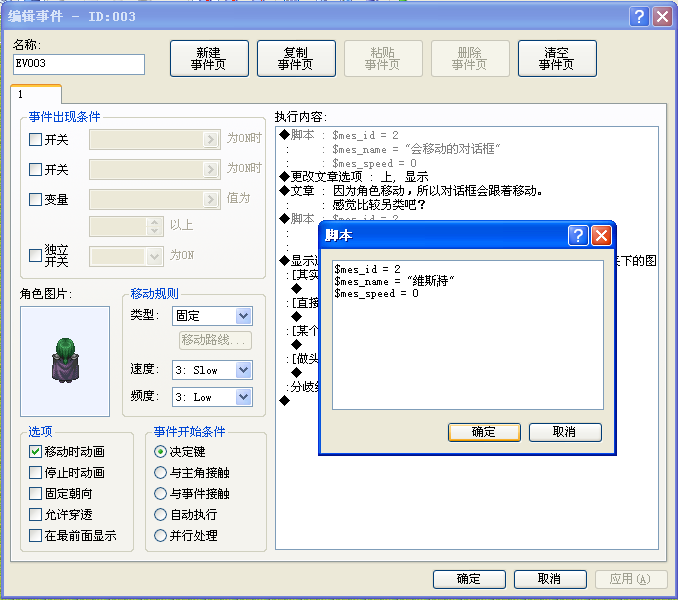The height and width of the screenshot is (600, 678).
Task: Click the 新建事件页 button
Action: coord(209,59)
